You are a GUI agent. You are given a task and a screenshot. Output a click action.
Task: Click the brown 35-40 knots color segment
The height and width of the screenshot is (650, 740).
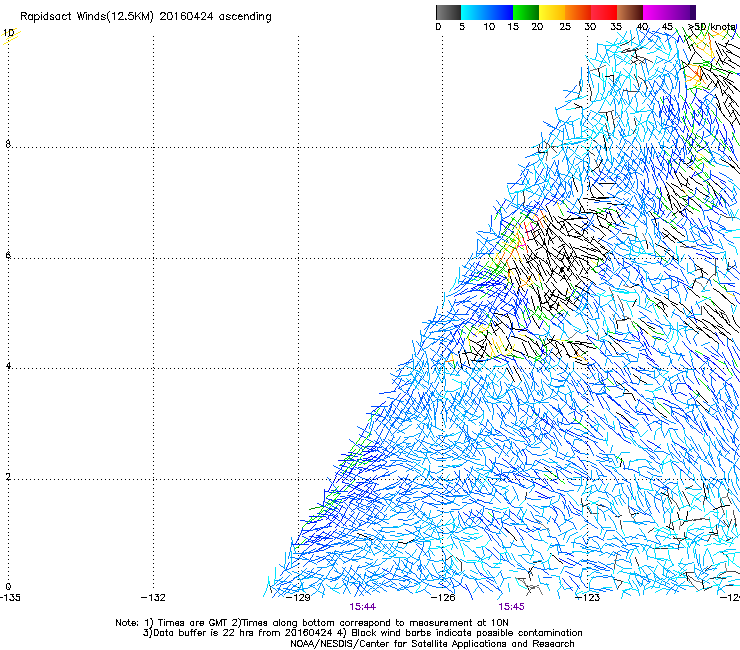(x=630, y=12)
